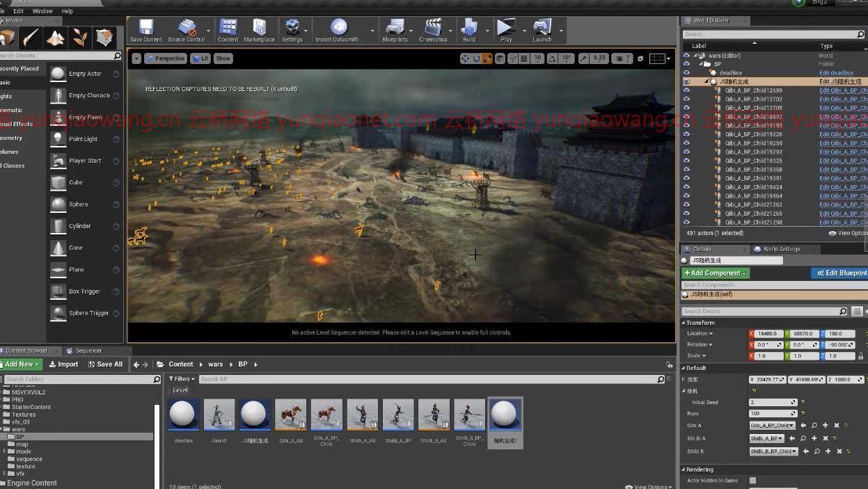Enable Actor Hidden In Game checkbox

tap(752, 481)
